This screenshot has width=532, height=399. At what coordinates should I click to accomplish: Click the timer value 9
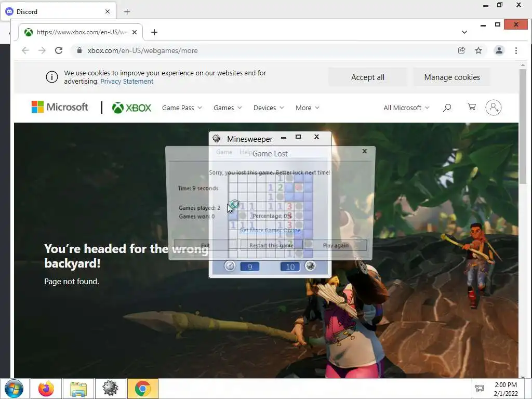(250, 267)
